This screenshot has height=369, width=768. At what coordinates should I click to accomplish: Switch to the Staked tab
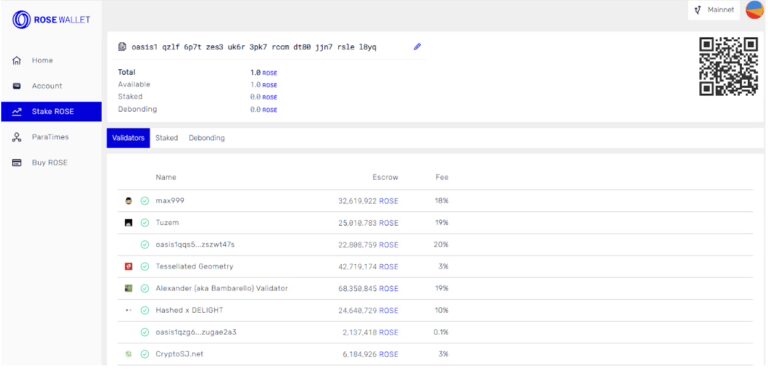point(167,138)
